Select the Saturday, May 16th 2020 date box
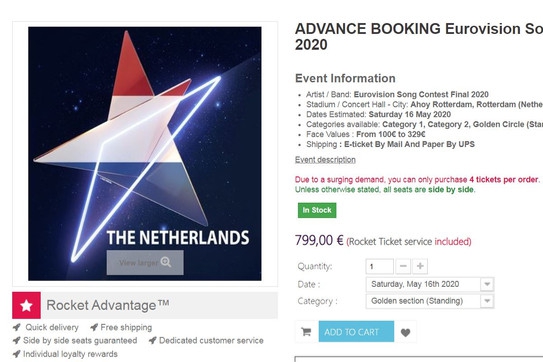This screenshot has width=543, height=362. click(430, 284)
